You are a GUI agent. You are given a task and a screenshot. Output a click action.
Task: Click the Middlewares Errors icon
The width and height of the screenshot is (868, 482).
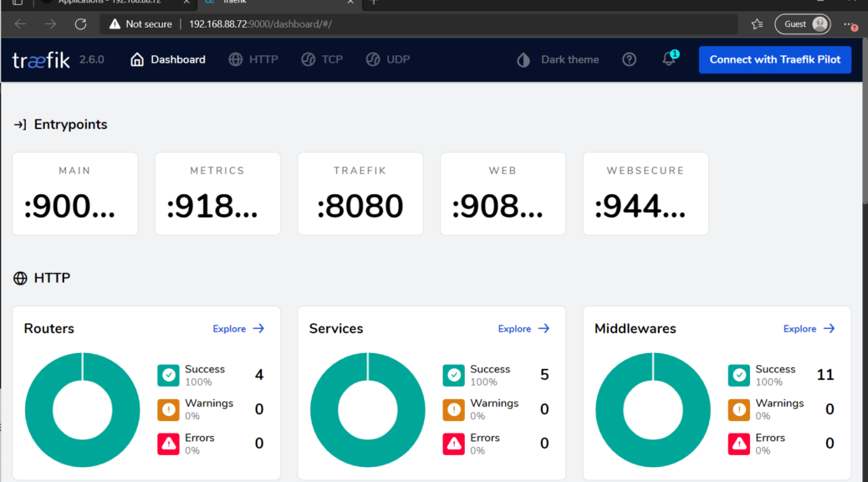point(738,444)
